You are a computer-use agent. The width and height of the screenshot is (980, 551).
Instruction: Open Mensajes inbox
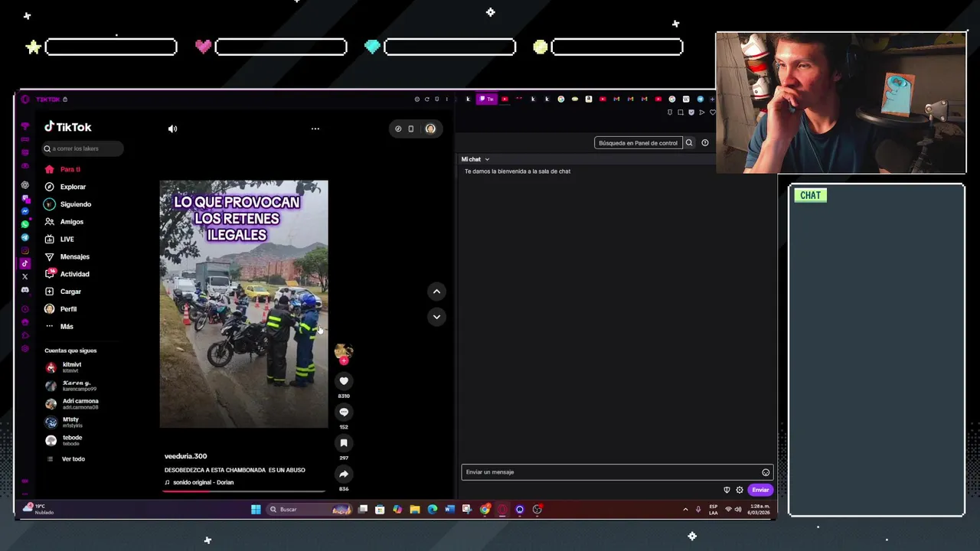[x=67, y=256]
